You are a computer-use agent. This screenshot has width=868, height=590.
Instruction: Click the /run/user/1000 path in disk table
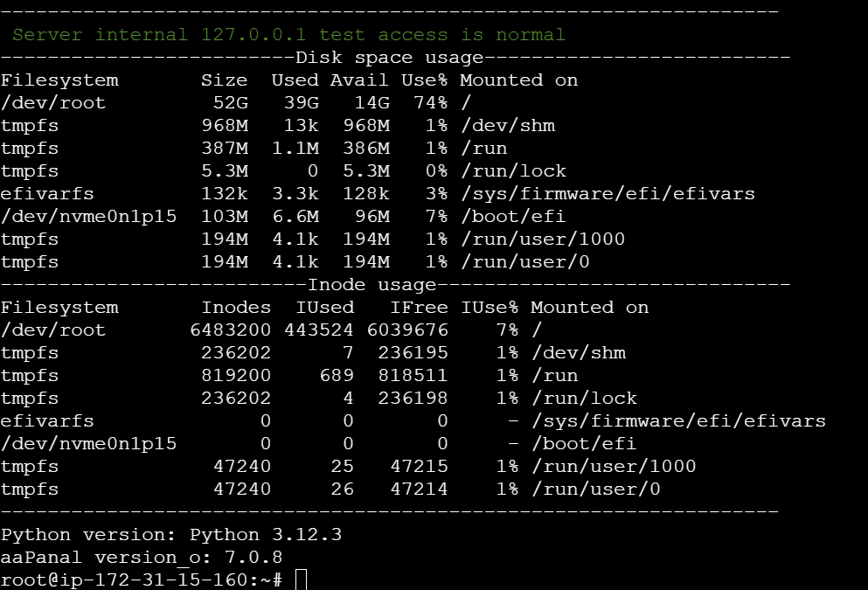(x=542, y=239)
